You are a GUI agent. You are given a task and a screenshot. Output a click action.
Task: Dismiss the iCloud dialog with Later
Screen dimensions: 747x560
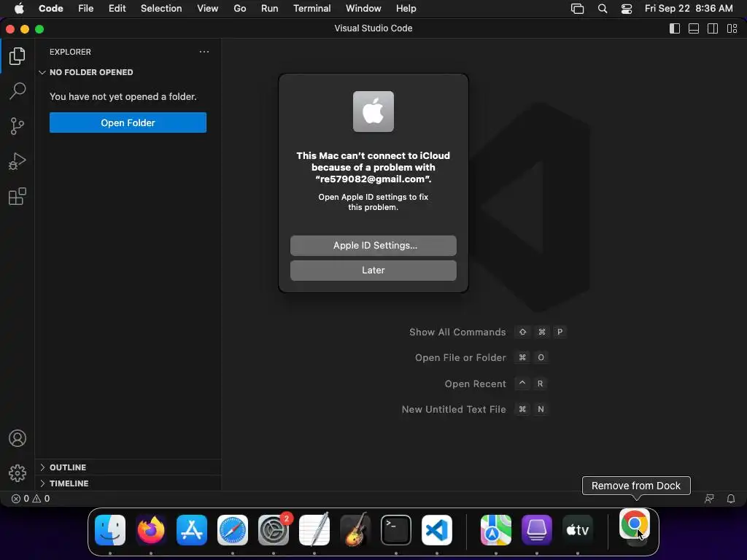(x=373, y=271)
